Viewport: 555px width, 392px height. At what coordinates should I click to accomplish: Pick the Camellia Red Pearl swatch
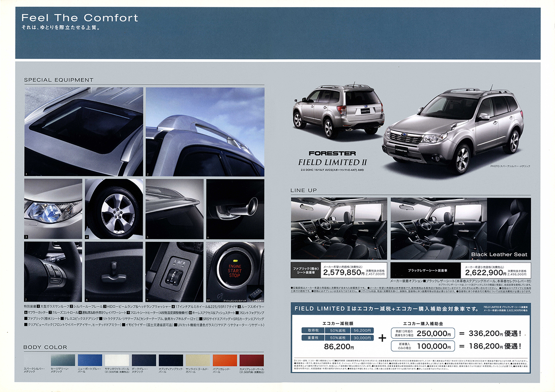coord(251,360)
